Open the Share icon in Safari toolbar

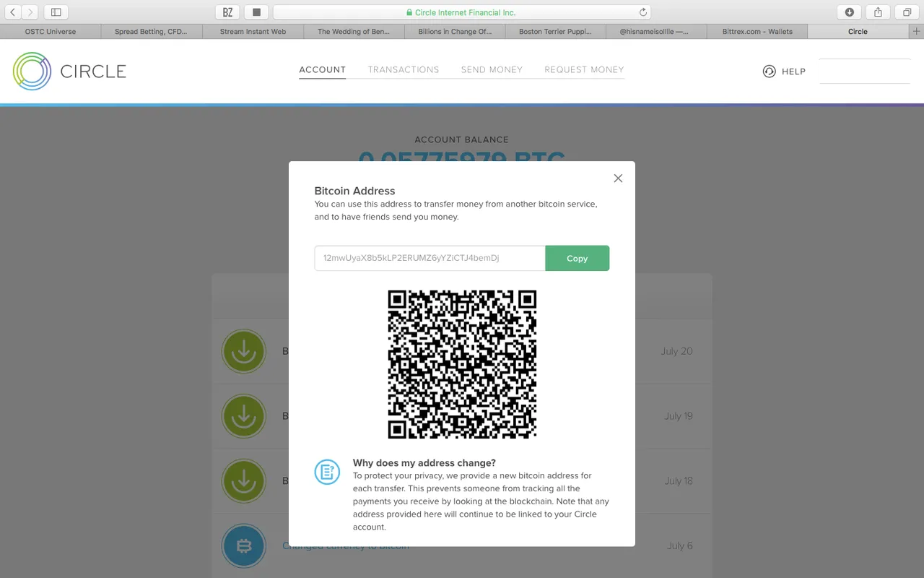point(878,12)
